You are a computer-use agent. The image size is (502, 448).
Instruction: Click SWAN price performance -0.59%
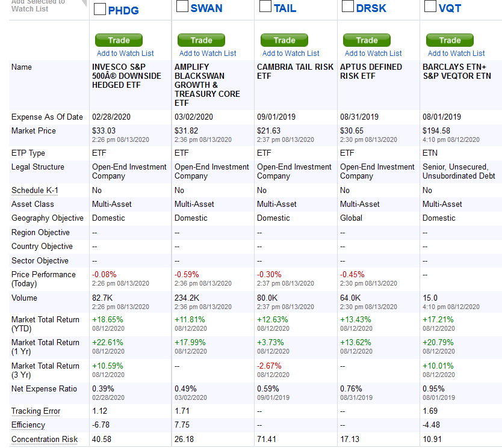187,275
